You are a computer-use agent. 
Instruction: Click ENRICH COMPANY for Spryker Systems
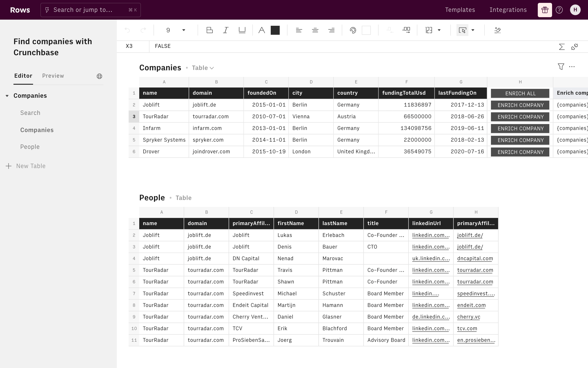tap(520, 140)
